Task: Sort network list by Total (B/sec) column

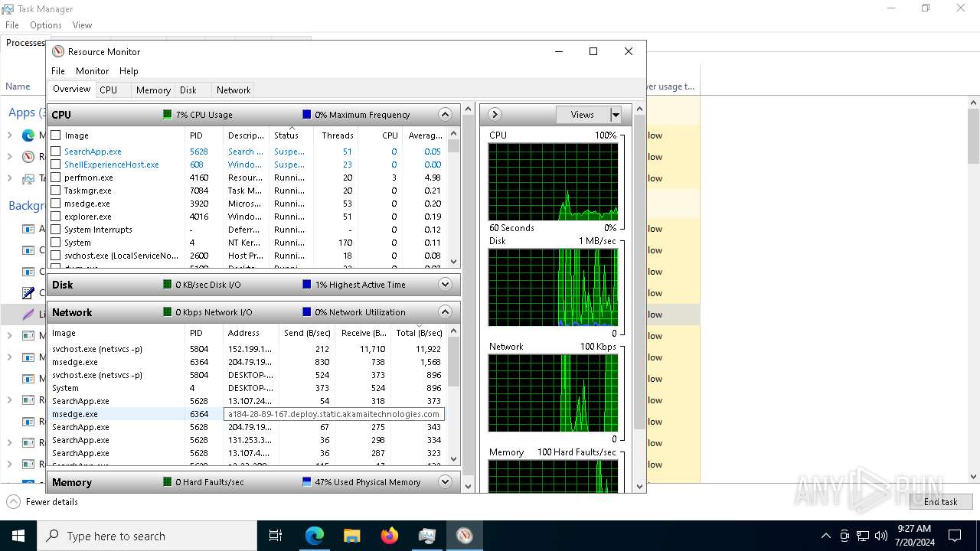Action: [419, 333]
